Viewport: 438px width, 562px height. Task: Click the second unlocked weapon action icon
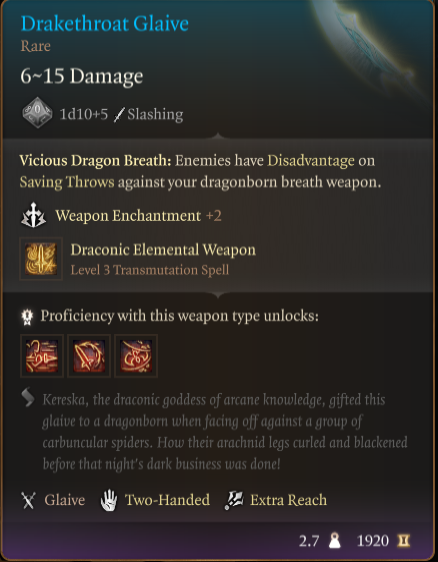[89, 356]
